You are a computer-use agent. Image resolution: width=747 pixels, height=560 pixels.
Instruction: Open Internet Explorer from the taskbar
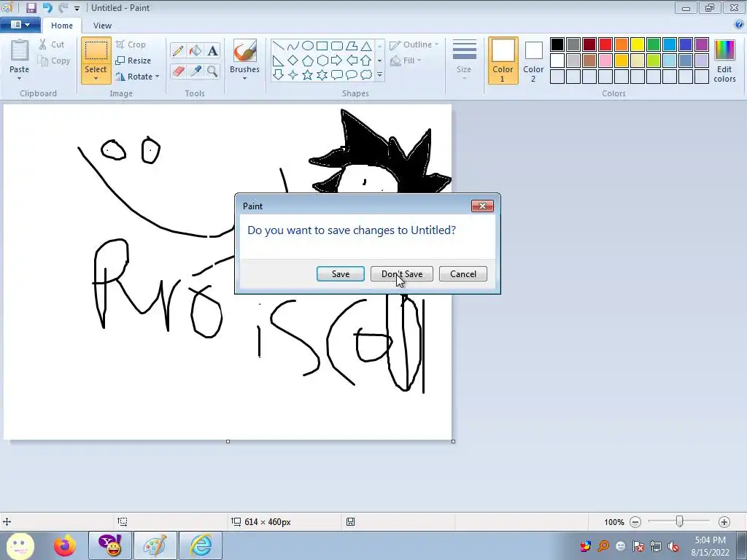201,545
